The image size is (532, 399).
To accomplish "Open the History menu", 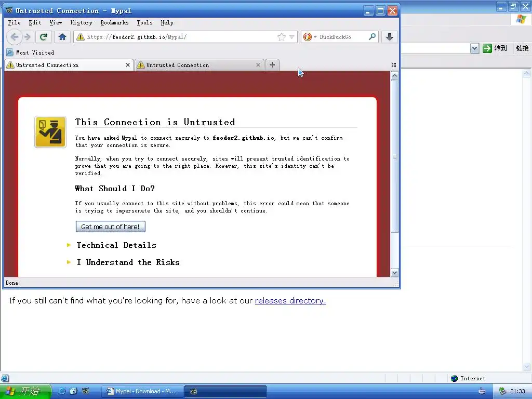I will 82,22.
